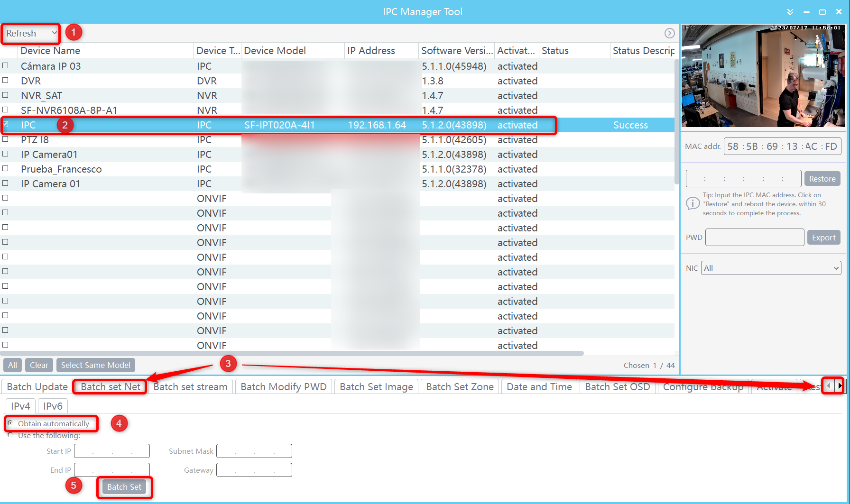Screen dimensions: 850x504
Task: Check the checkbox for the DVR row
Action: [6, 80]
